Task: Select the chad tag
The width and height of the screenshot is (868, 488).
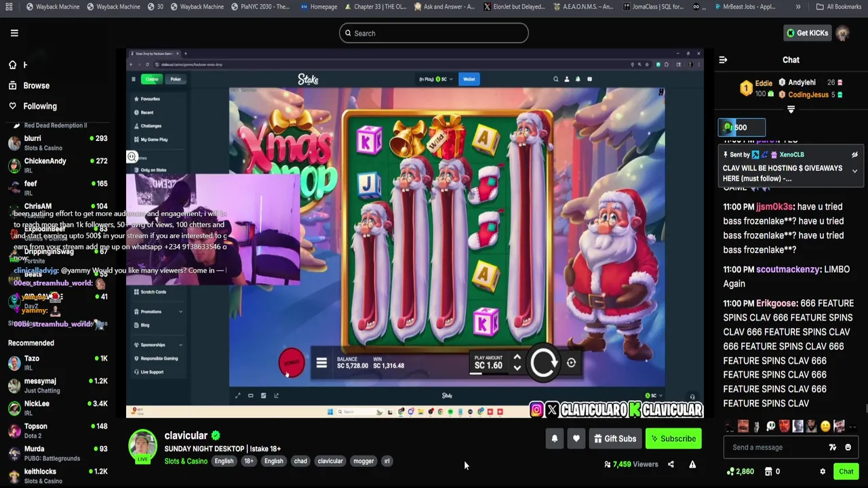Action: click(300, 461)
